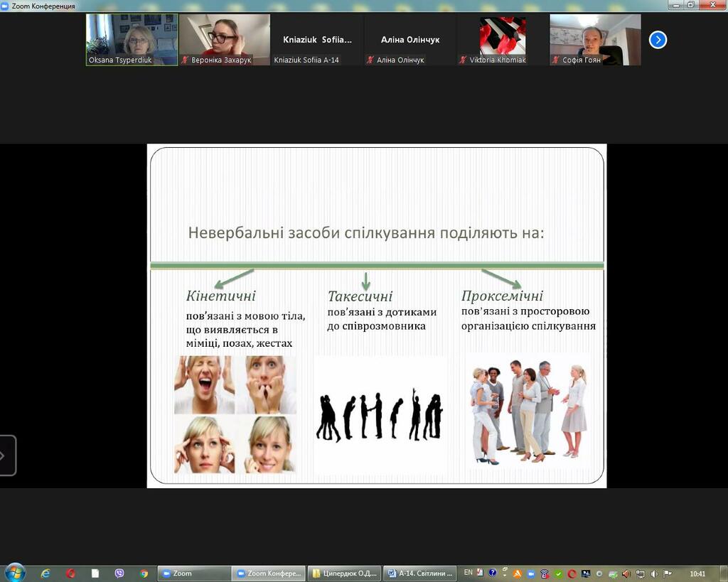Open Windows Start menu orb
The width and height of the screenshot is (728, 582).
15,573
